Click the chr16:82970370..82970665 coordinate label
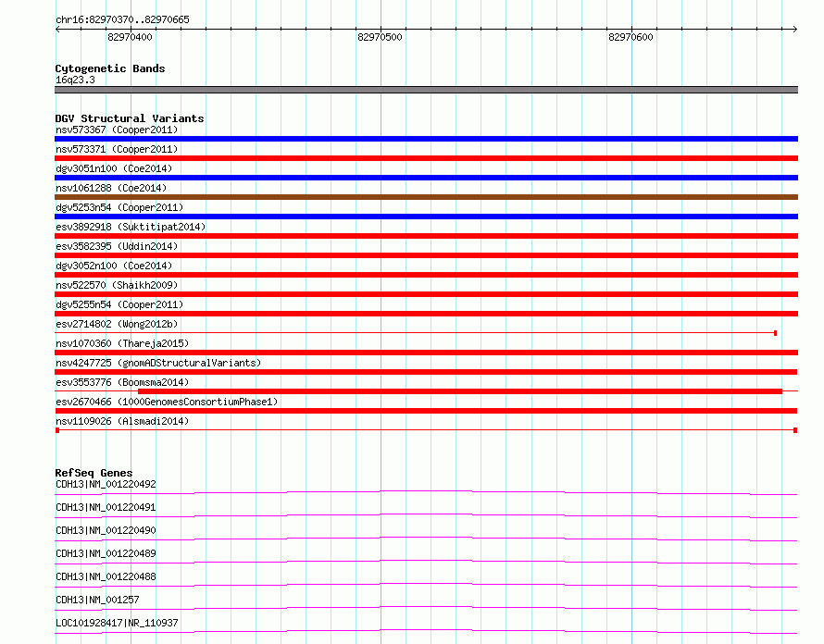The height and width of the screenshot is (644, 824). click(x=122, y=20)
